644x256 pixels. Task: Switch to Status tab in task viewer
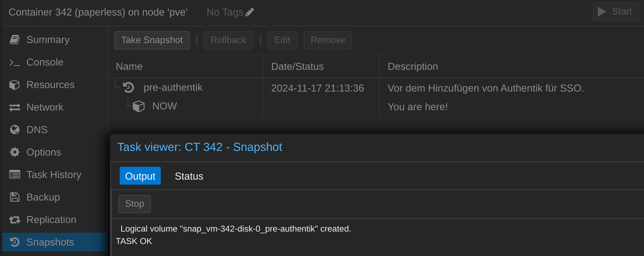[189, 176]
